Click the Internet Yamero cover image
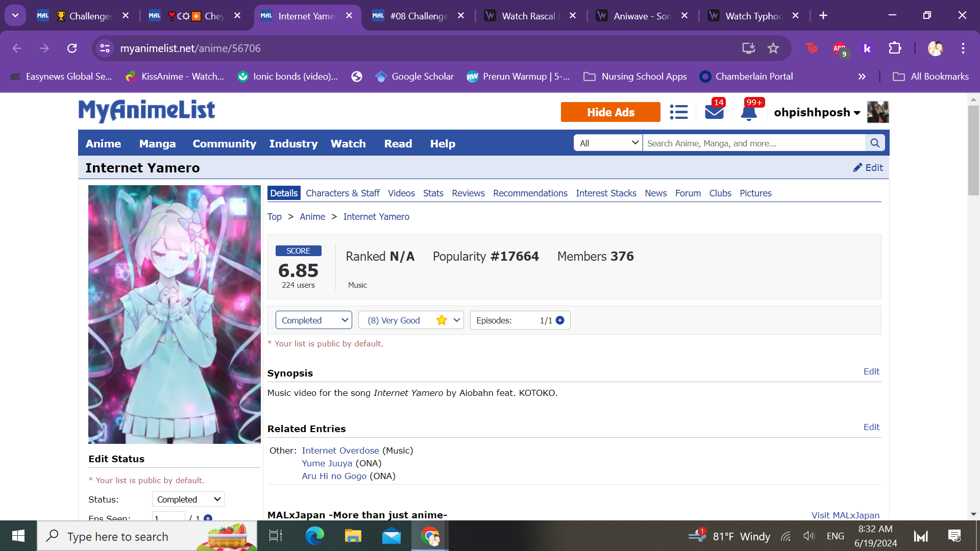 (175, 314)
